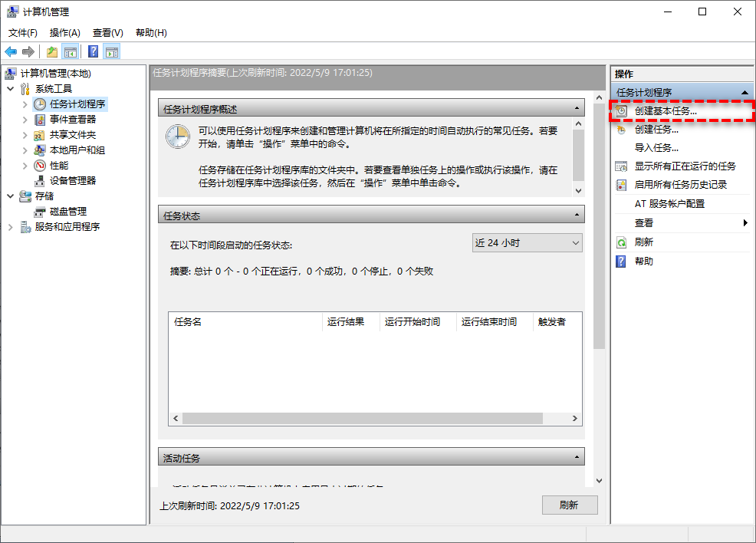This screenshot has height=543, width=756.
Task: Click the 帮助 question mark icon in actions
Action: pyautogui.click(x=622, y=262)
